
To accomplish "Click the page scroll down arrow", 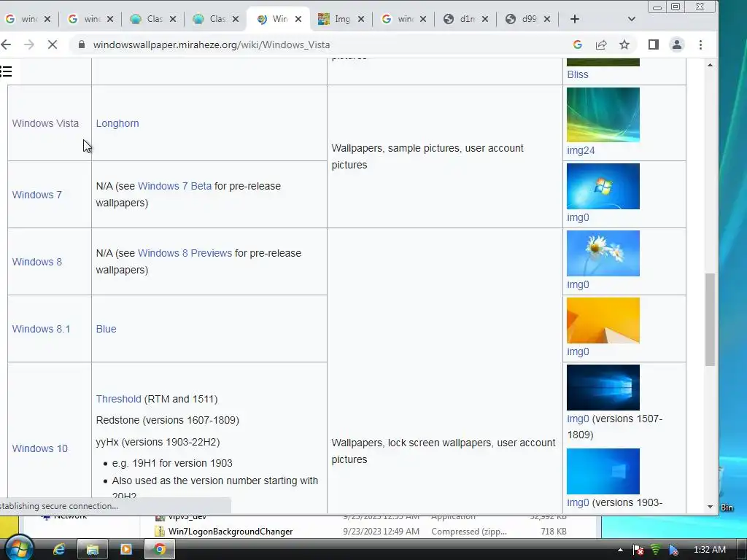I will pyautogui.click(x=711, y=507).
